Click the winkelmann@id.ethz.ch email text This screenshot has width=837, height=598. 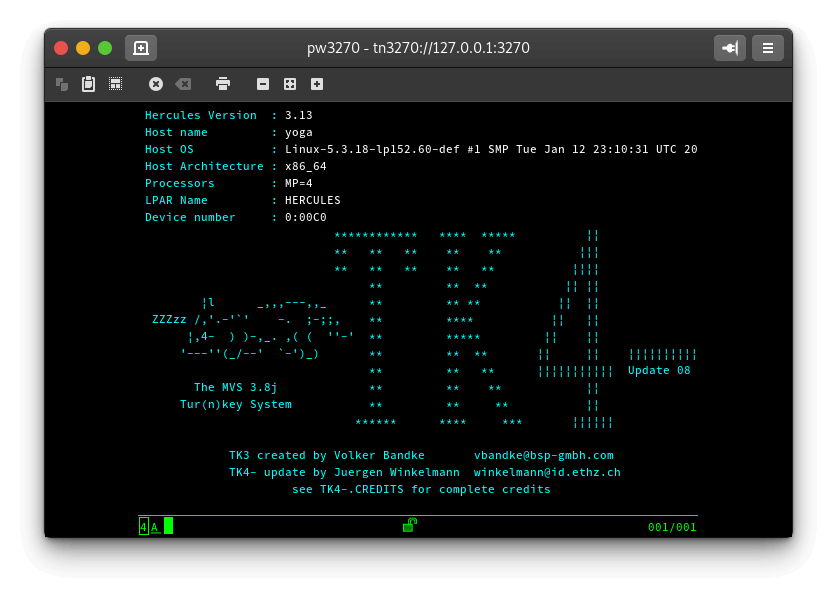coord(546,472)
